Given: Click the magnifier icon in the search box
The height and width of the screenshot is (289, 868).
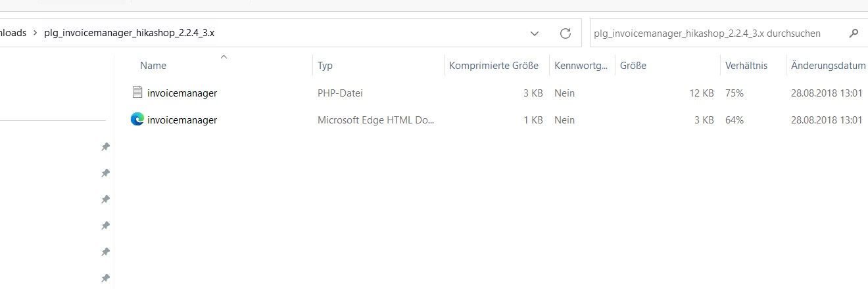Looking at the screenshot, I should pos(854,33).
